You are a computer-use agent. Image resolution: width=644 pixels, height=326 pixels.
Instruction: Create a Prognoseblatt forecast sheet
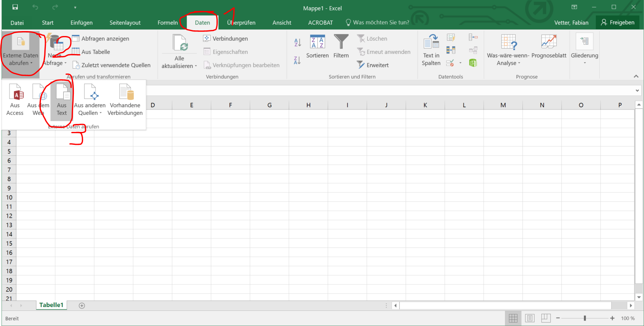coord(549,47)
